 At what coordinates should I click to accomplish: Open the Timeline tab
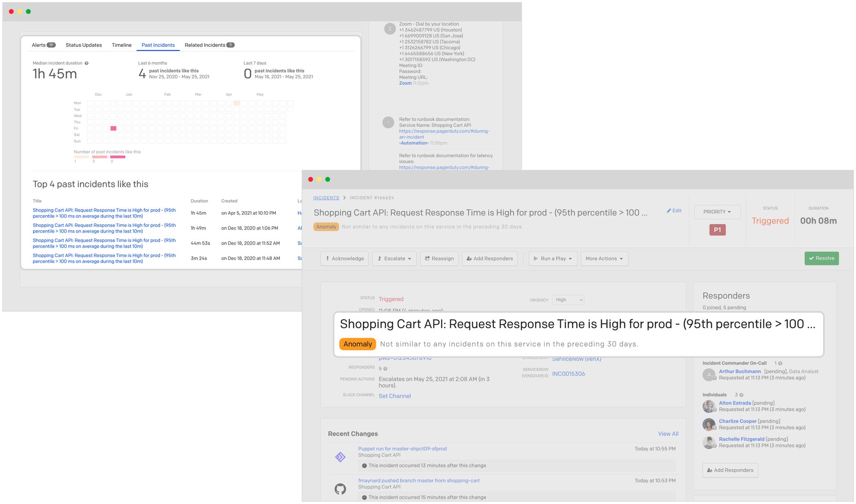[x=122, y=45]
